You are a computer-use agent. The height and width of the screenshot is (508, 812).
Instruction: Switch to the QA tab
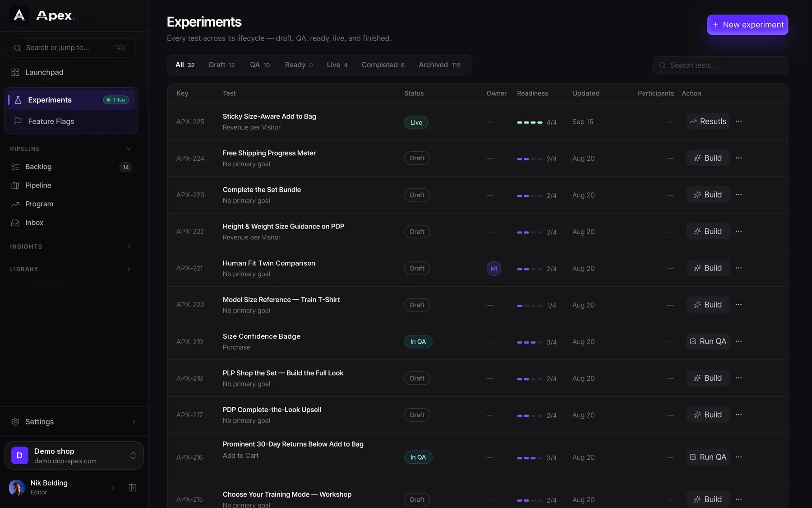(260, 65)
